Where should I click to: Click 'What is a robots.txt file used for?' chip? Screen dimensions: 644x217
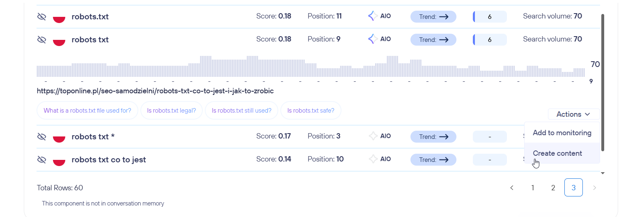(x=87, y=111)
